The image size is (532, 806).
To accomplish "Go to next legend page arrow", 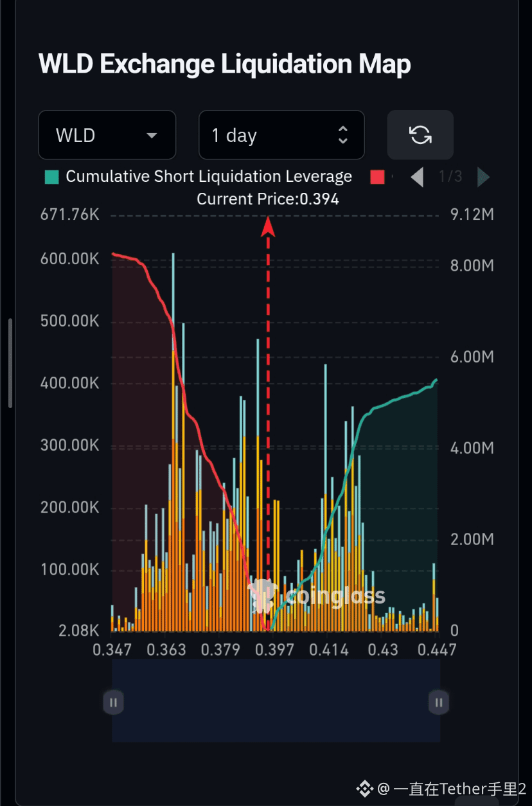I will click(x=484, y=177).
